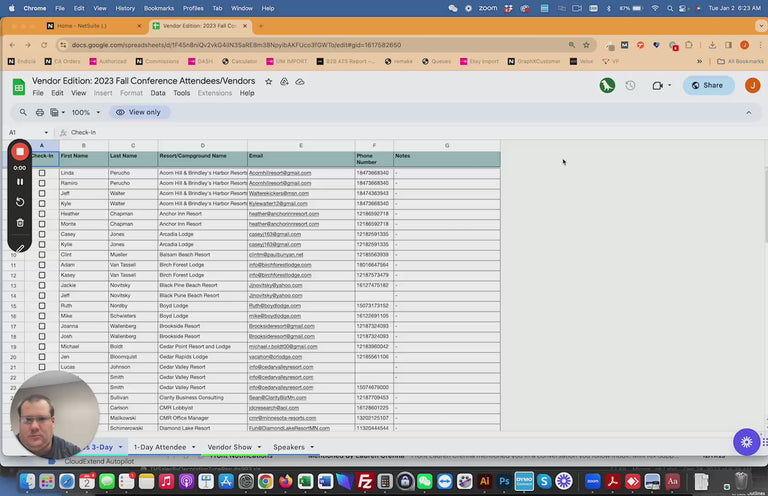
Task: Open the Data menu in Sheets
Action: (x=158, y=93)
